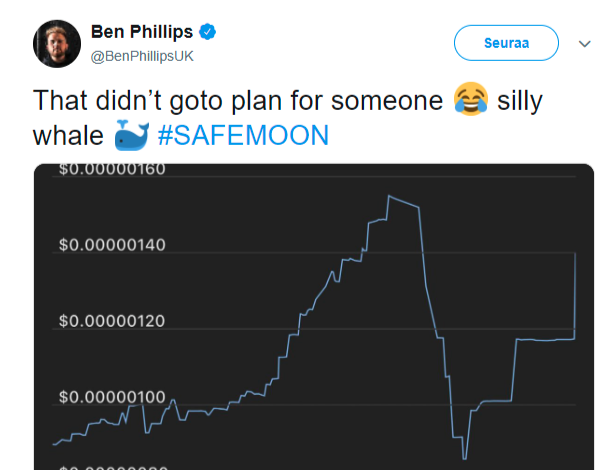Screen dimensions: 616x470
Task: Open the #SAFEMOON hashtag link
Action: click(243, 135)
